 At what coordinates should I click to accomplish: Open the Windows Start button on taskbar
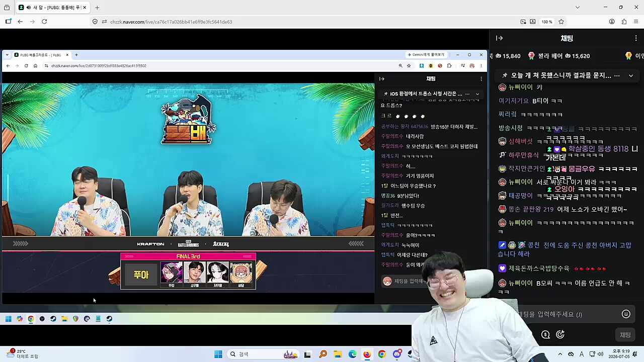point(218,354)
